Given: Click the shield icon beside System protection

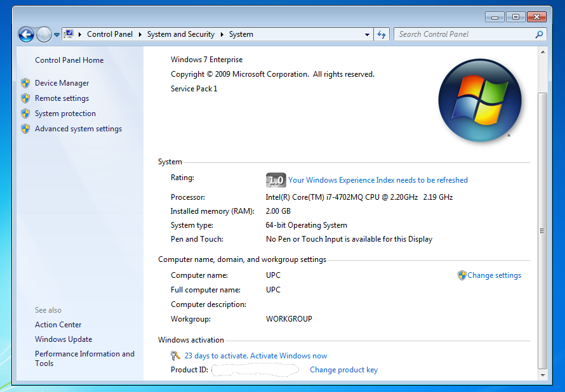Looking at the screenshot, I should pyautogui.click(x=25, y=114).
